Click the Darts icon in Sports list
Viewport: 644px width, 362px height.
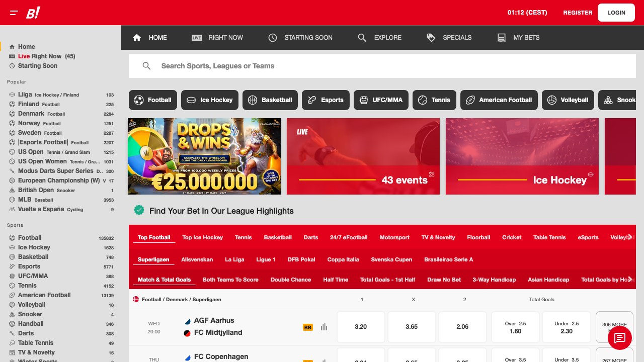[12, 333]
